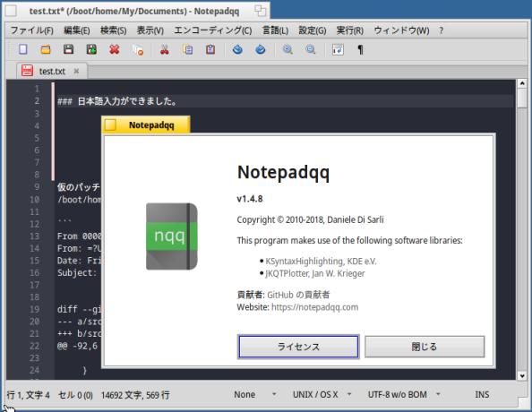Paste from clipboard icon in toolbar
This screenshot has height=412, width=532.
(x=210, y=49)
